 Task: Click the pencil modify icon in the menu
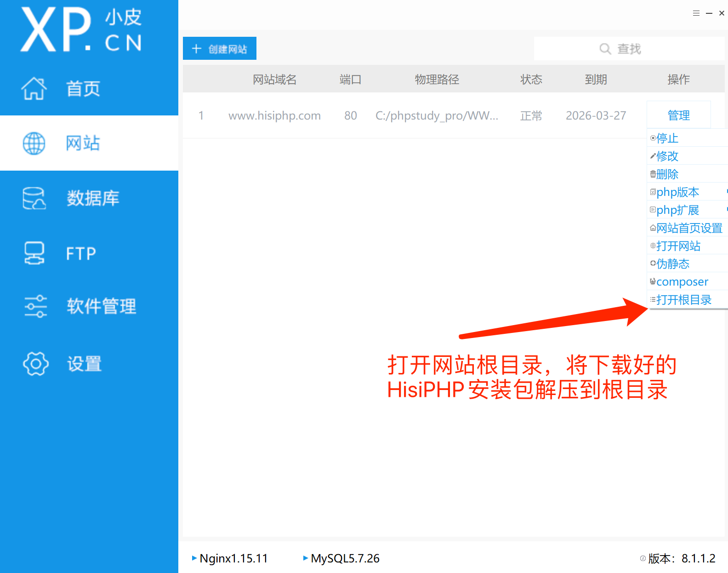pyautogui.click(x=653, y=156)
